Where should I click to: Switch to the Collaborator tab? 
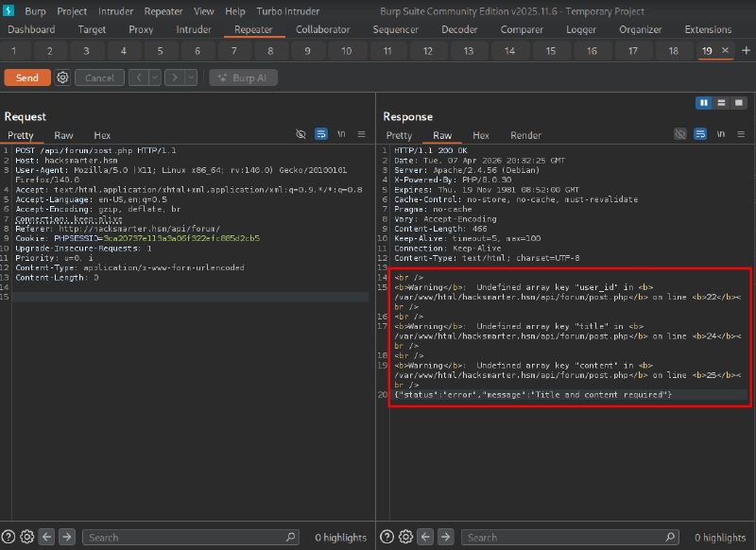[323, 29]
